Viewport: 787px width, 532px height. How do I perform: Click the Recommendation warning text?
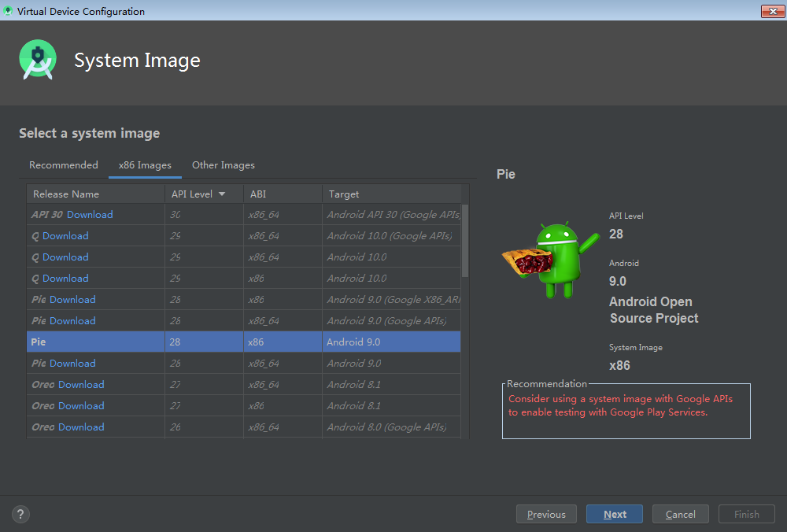[620, 405]
